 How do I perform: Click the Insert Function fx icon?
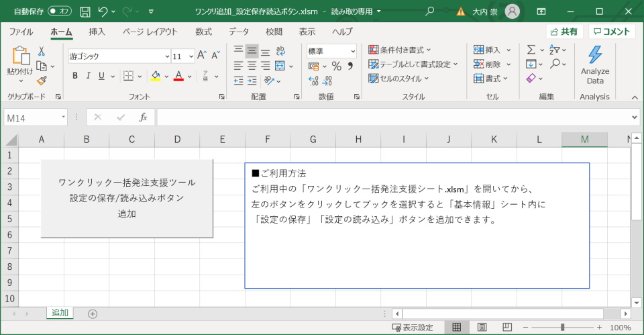pos(143,117)
